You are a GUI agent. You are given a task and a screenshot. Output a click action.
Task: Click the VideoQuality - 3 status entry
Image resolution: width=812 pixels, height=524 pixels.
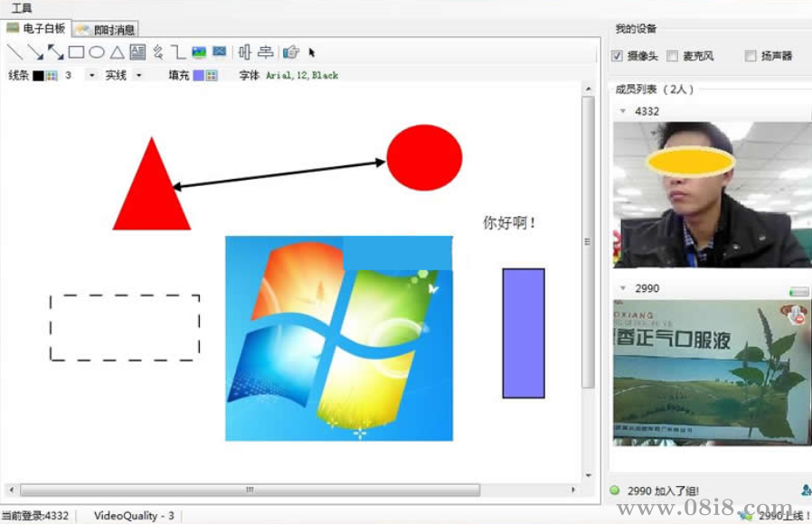click(x=134, y=515)
